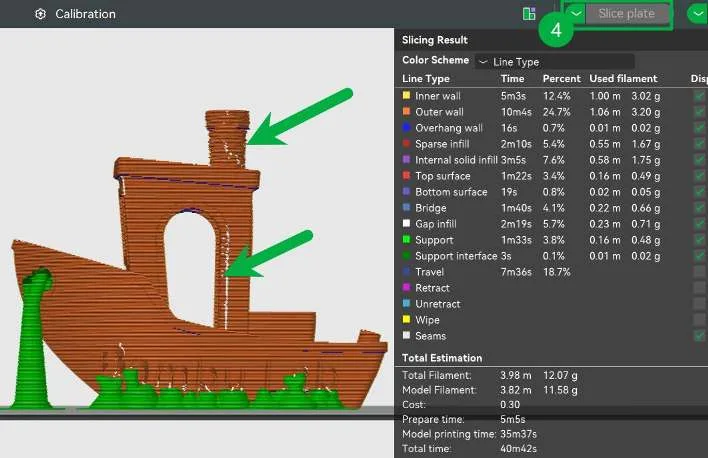Select the Overhang wall row label
Viewport: 708px width, 458px height.
click(x=449, y=128)
